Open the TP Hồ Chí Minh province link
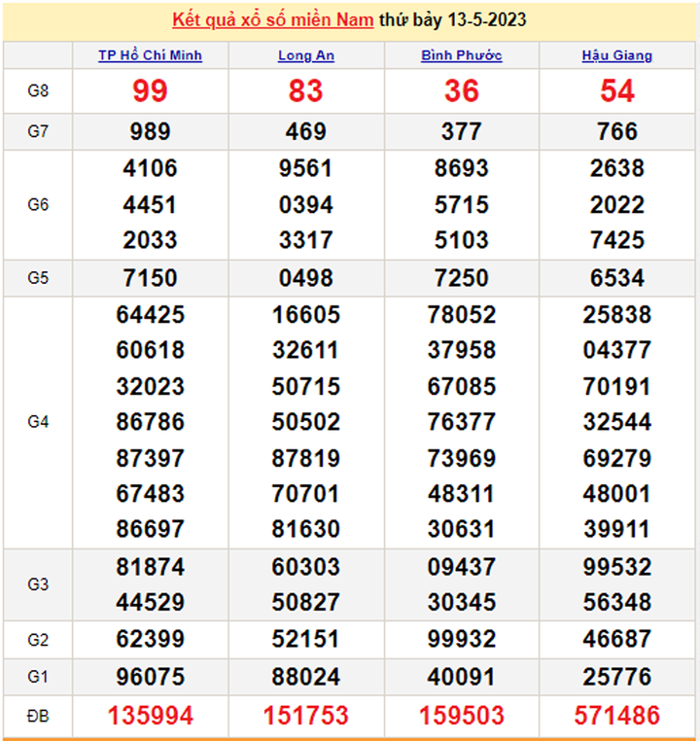The image size is (700, 741). pos(150,55)
